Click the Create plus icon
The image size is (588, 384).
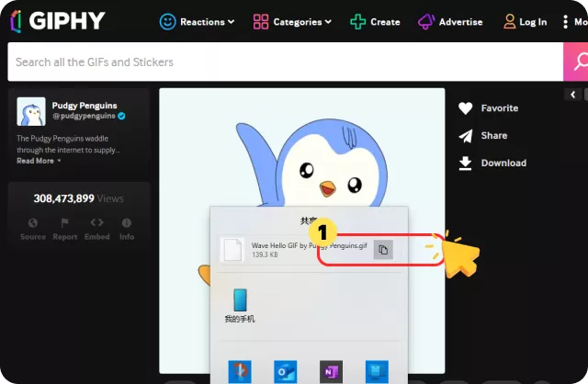click(357, 22)
